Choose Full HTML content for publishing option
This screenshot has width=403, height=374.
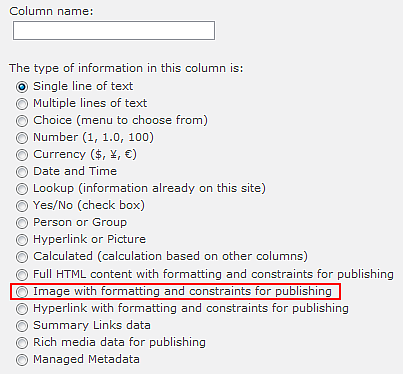click(x=22, y=275)
